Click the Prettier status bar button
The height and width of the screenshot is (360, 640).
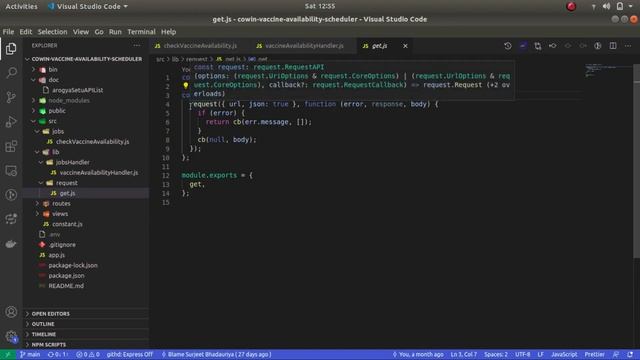[594, 354]
